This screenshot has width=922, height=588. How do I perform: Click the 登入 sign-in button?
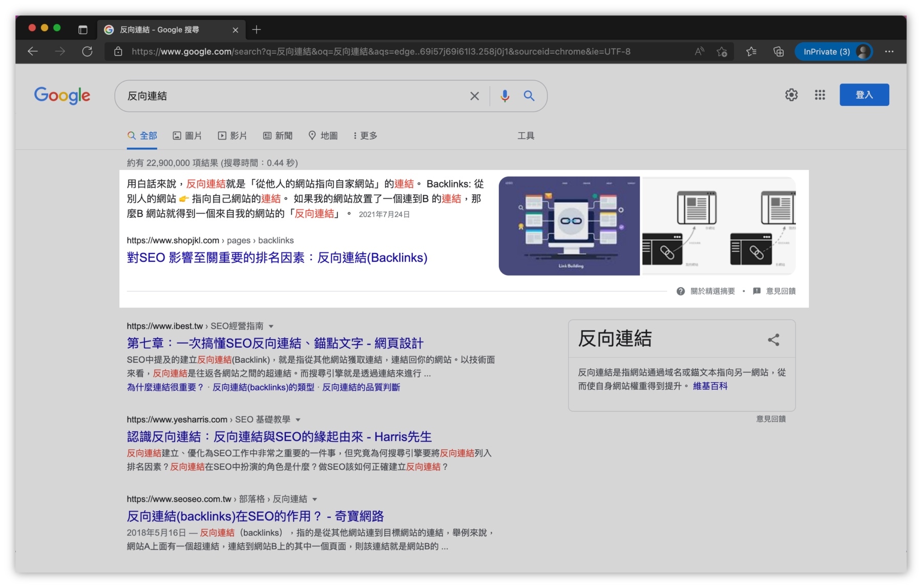pos(864,95)
